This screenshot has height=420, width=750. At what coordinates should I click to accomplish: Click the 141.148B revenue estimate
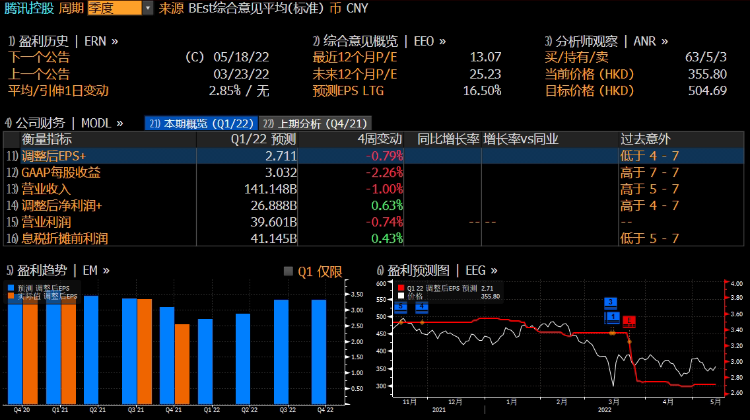(x=271, y=189)
